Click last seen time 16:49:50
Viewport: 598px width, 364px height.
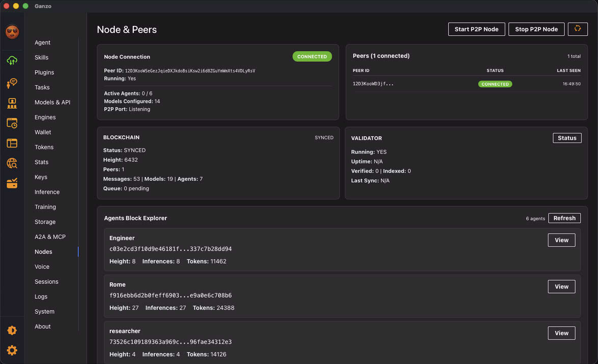click(571, 84)
